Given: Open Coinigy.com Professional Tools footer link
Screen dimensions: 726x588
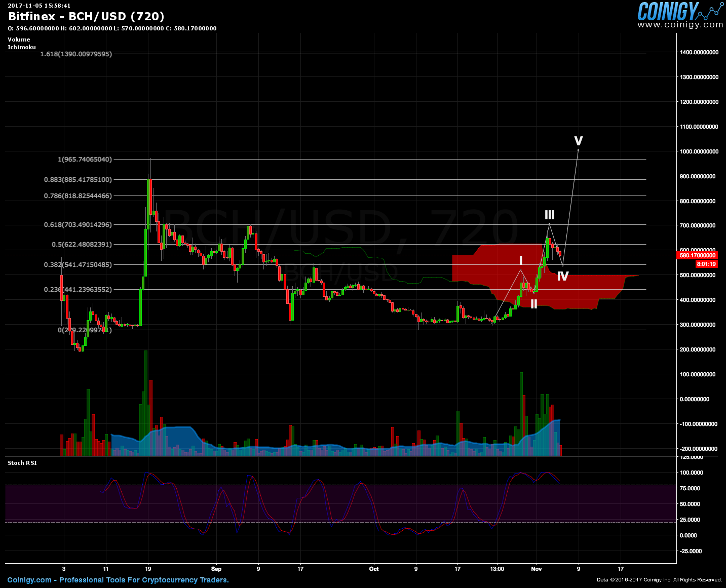Looking at the screenshot, I should click(118, 580).
